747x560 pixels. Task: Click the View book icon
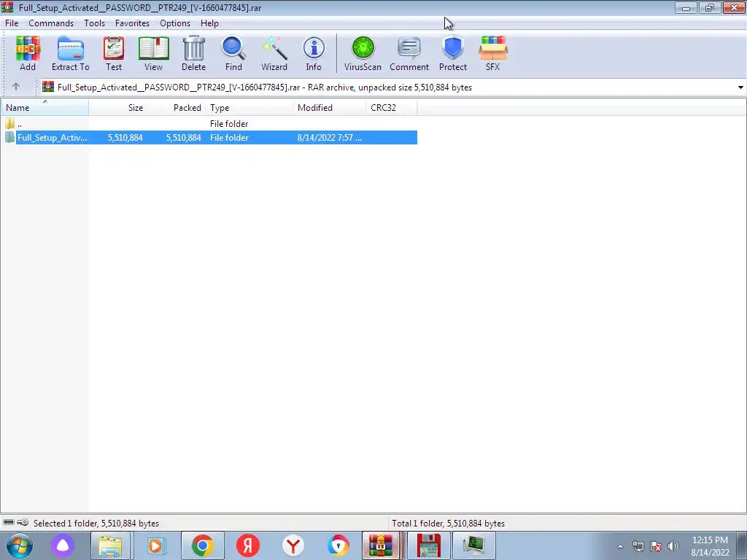pos(153,53)
